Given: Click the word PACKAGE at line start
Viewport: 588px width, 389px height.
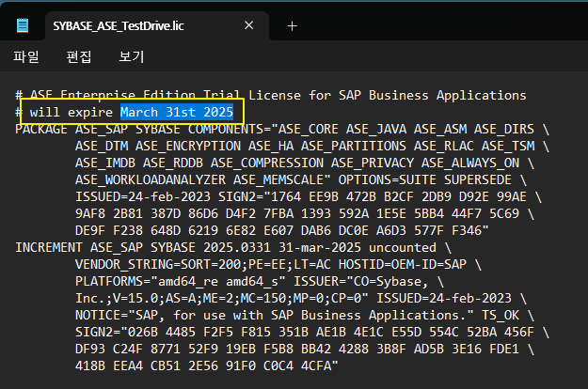Looking at the screenshot, I should (x=41, y=129).
